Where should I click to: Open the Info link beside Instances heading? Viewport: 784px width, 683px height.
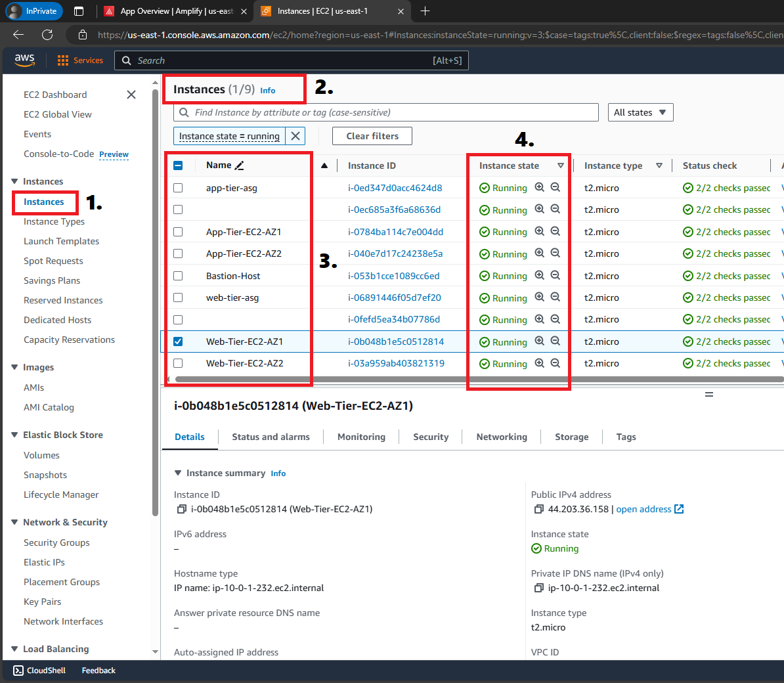pyautogui.click(x=267, y=91)
